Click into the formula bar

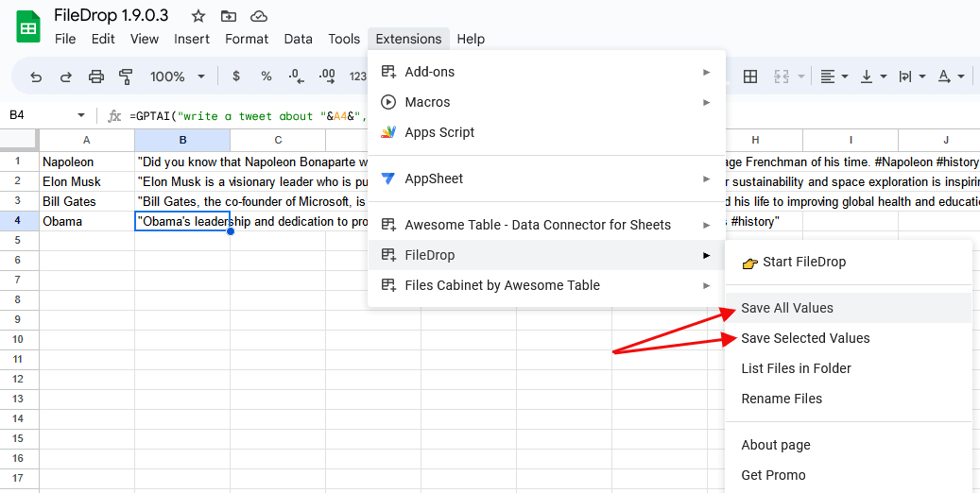click(x=247, y=115)
